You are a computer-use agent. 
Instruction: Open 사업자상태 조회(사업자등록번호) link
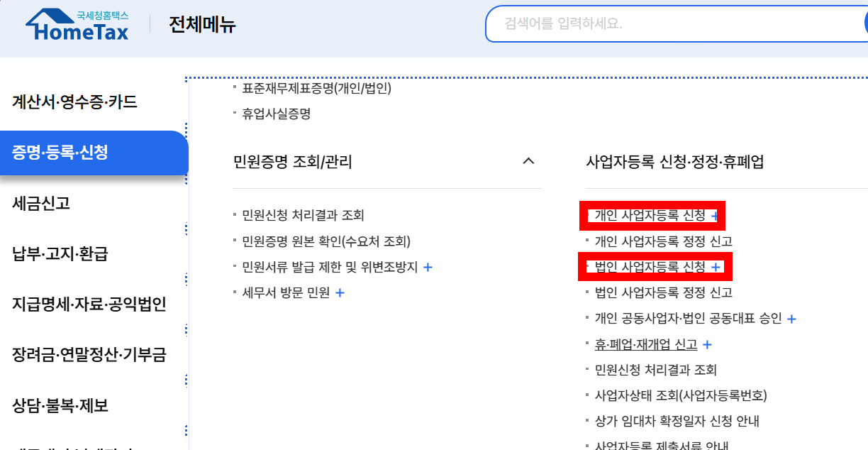click(681, 395)
